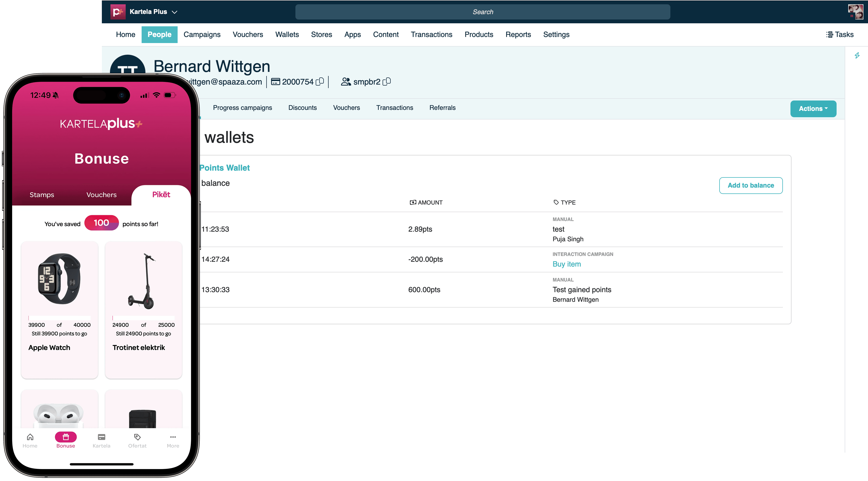Open the Reports menu item

coord(518,34)
